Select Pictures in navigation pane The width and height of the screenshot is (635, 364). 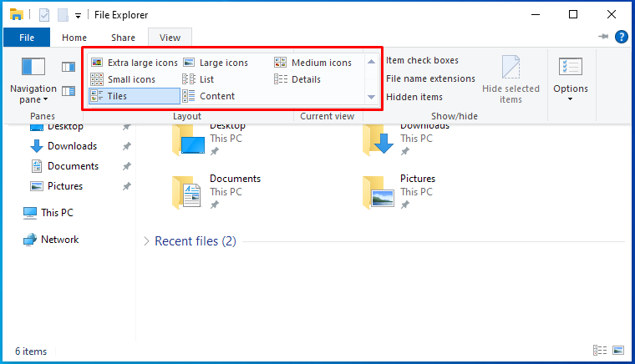[65, 186]
